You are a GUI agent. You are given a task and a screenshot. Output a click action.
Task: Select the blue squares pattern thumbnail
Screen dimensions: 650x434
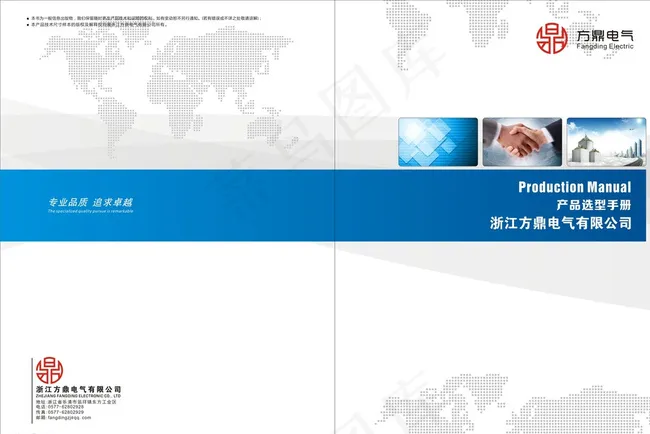438,142
